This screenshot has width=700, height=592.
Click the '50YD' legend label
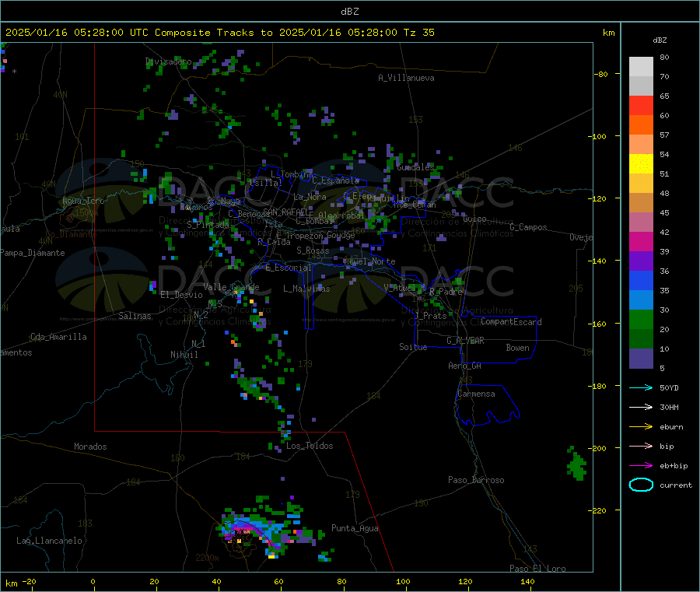pyautogui.click(x=669, y=387)
